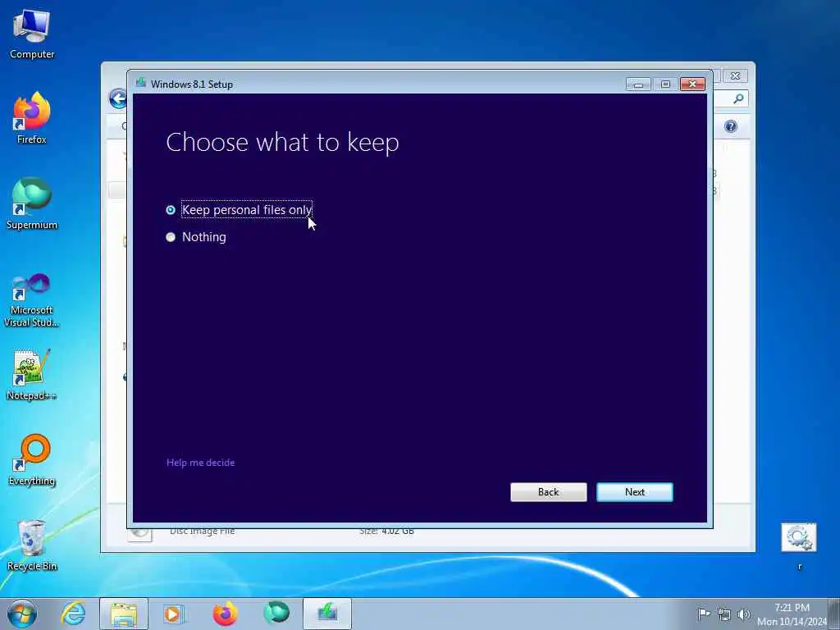Image resolution: width=840 pixels, height=630 pixels.
Task: Continue with the Next button
Action: (x=634, y=492)
